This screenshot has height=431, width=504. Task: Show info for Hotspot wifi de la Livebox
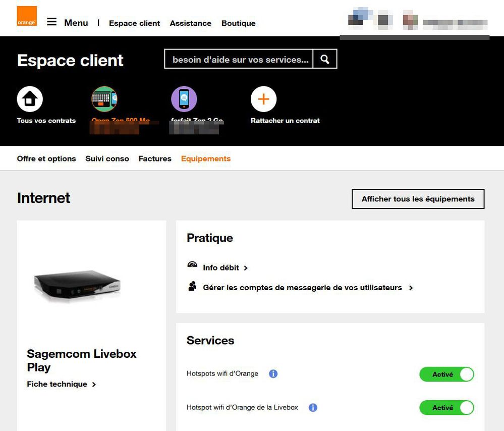(313, 407)
